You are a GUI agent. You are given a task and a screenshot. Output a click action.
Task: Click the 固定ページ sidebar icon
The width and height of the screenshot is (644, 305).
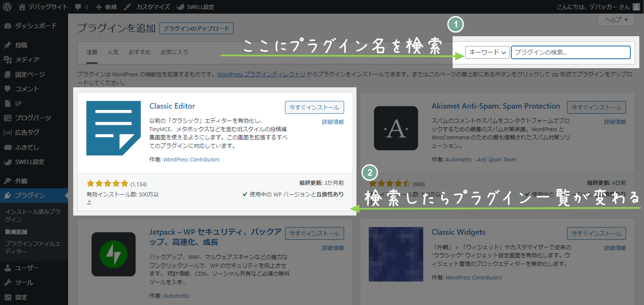(x=9, y=74)
